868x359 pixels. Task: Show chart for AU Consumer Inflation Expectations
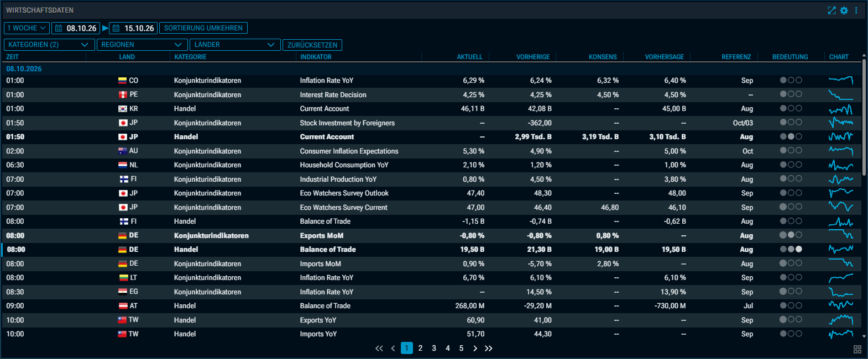click(841, 151)
